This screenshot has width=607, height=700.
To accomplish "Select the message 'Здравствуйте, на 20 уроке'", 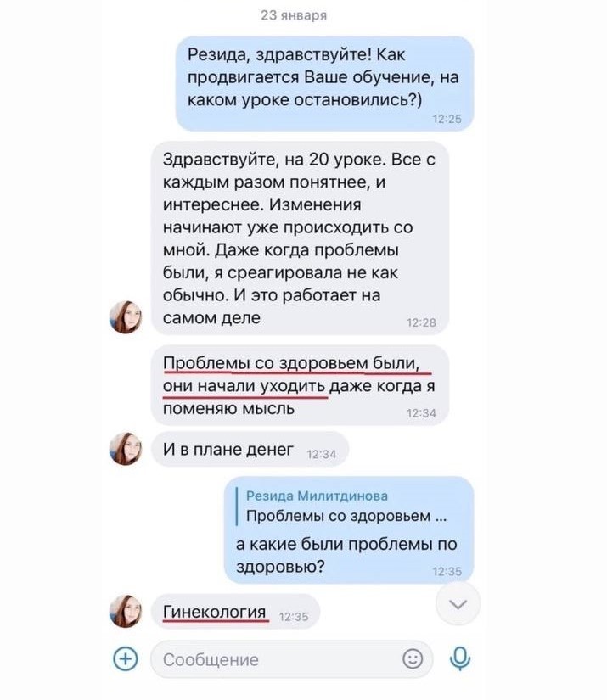I will [300, 238].
